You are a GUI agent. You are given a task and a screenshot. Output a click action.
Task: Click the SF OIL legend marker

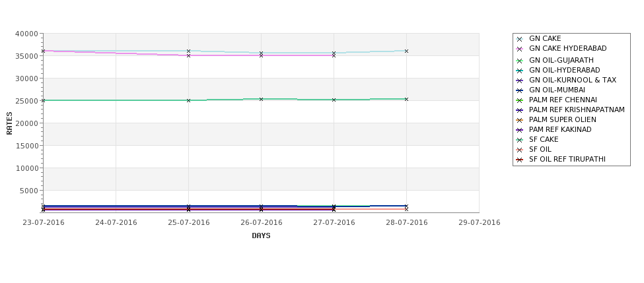tap(520, 150)
